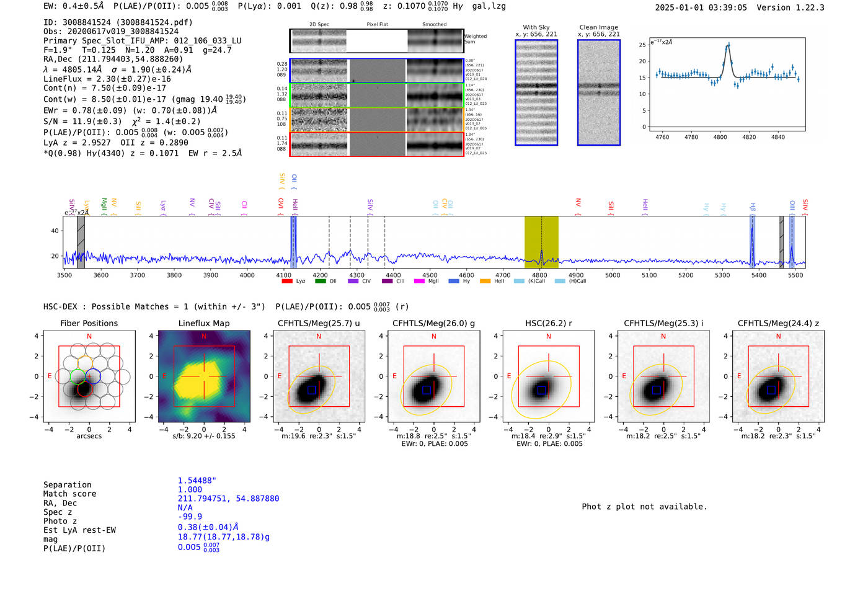This screenshot has height=591, width=868.
Task: Click the 2D Spec column header
Action: (319, 25)
